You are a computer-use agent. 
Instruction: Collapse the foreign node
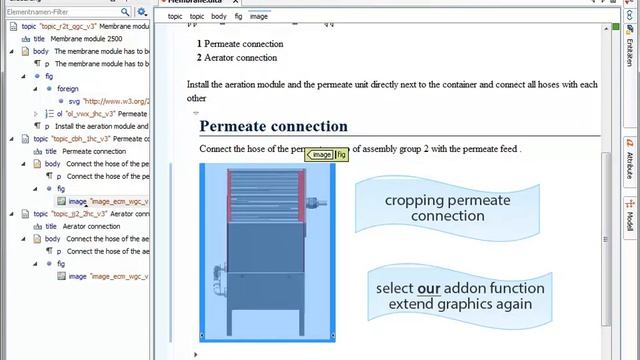tap(35, 89)
